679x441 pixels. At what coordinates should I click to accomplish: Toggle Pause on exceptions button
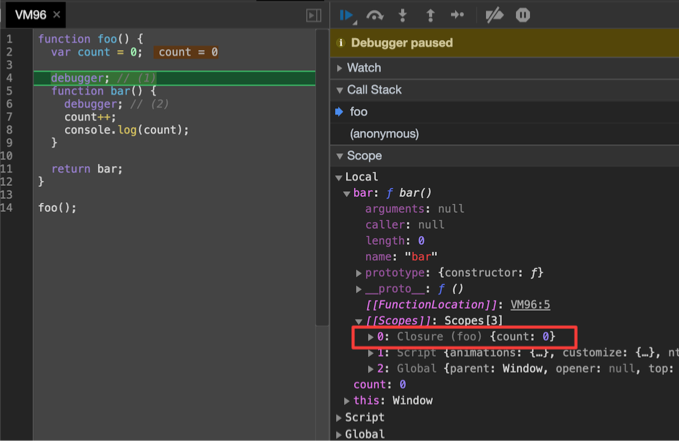(x=523, y=15)
